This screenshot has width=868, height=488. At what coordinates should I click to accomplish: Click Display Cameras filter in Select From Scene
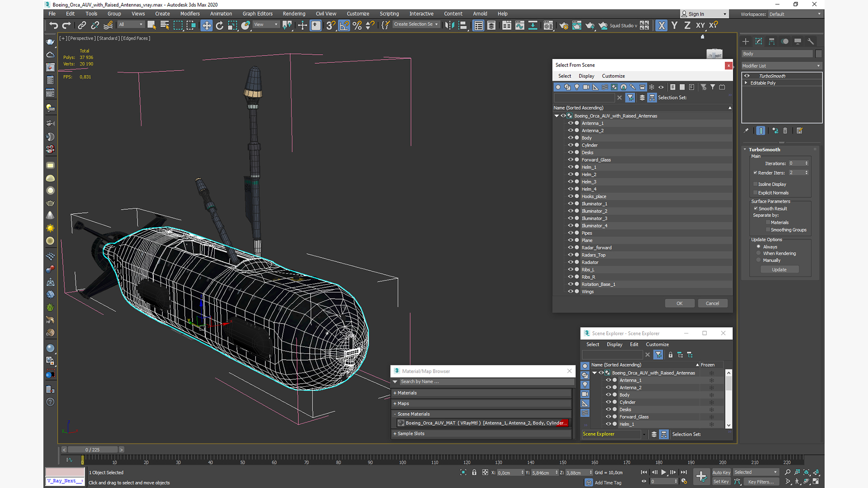pos(586,87)
